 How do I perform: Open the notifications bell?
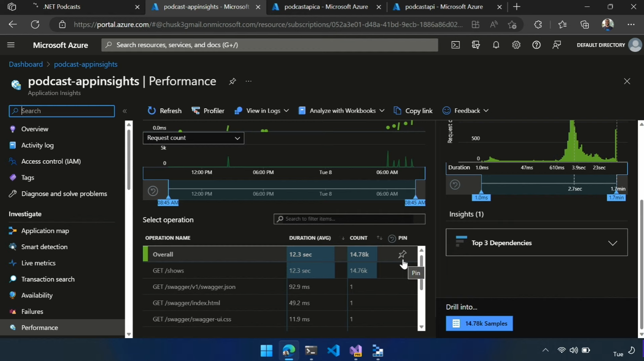496,45
